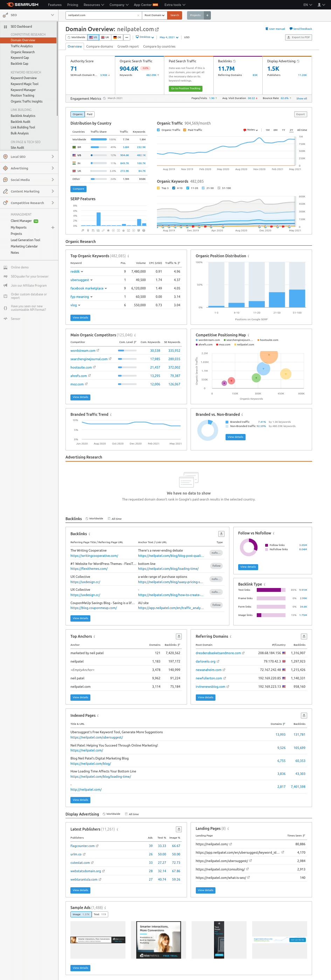Open the Desktop device dropdown
This screenshot has height=980, width=331.
[145, 37]
